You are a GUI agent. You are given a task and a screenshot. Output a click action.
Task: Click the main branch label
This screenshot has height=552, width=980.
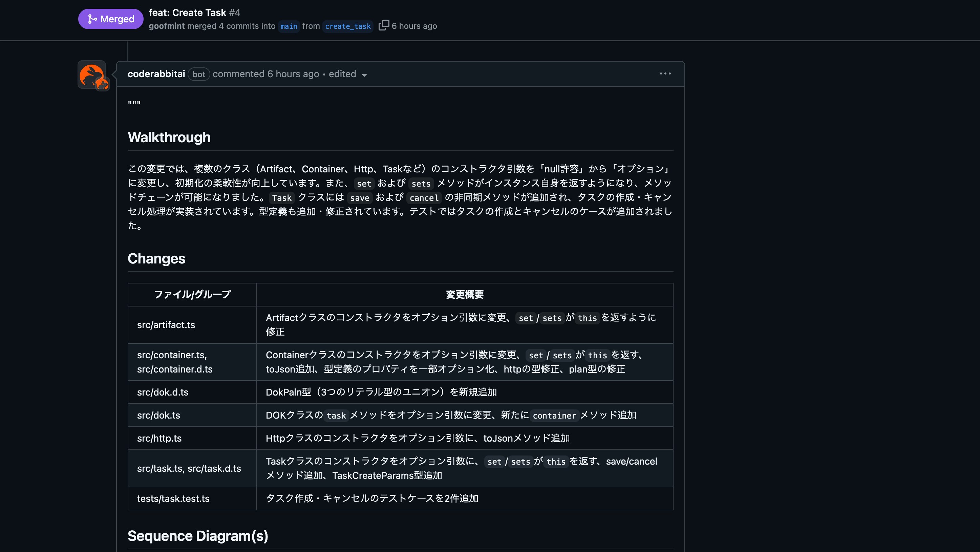tap(289, 26)
